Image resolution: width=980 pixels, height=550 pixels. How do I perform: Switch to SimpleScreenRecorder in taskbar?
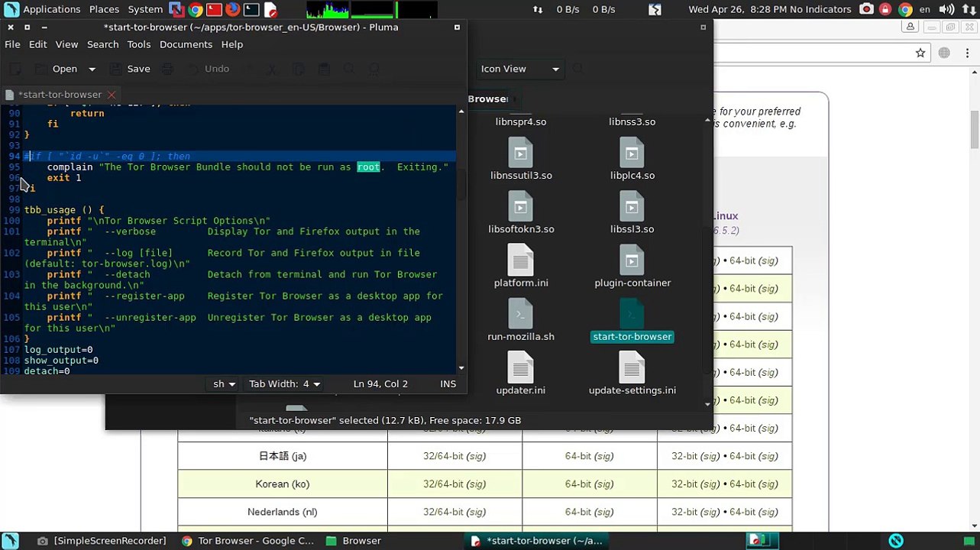click(101, 541)
